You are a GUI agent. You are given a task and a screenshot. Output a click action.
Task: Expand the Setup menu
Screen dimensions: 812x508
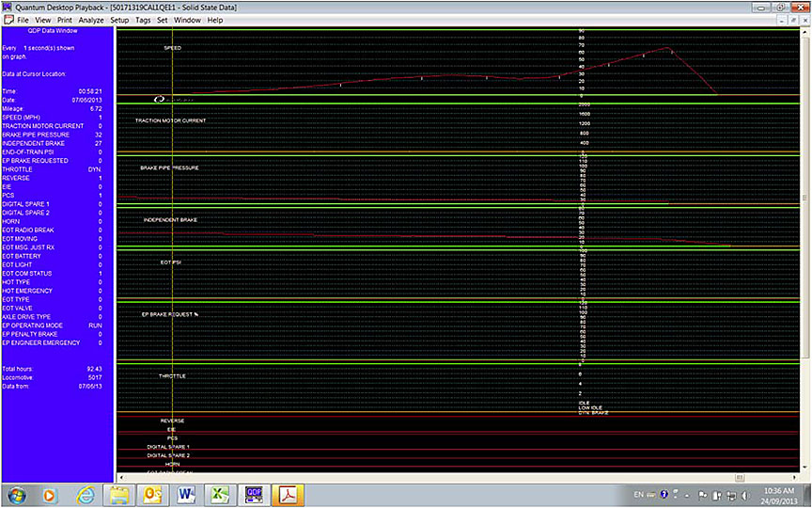[119, 20]
